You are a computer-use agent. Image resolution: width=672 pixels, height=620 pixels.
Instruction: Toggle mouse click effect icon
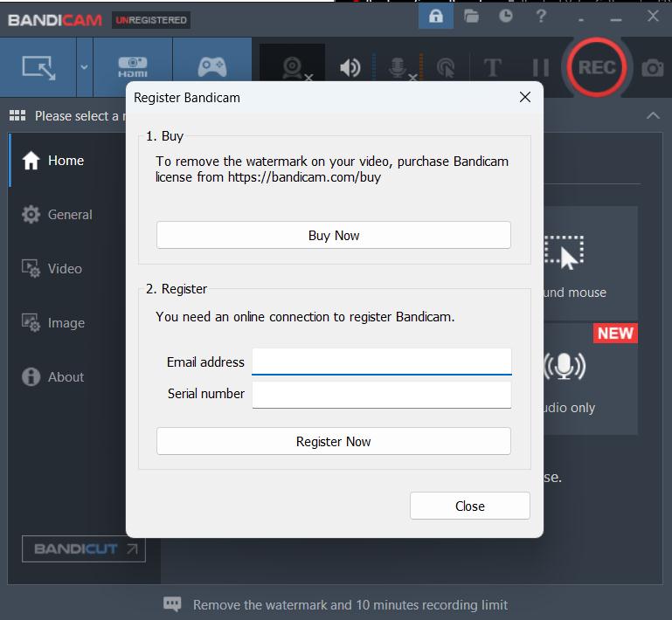point(446,67)
